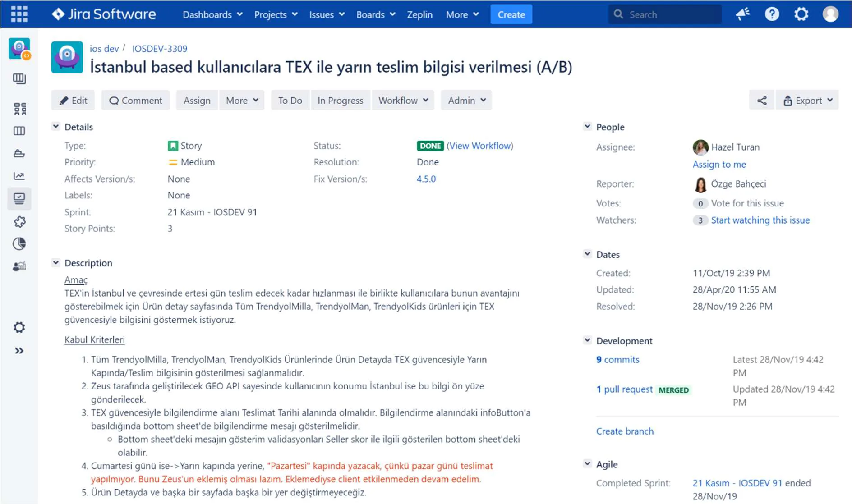Transition issue with In Progress button
Image resolution: width=852 pixels, height=504 pixels.
[x=340, y=101]
